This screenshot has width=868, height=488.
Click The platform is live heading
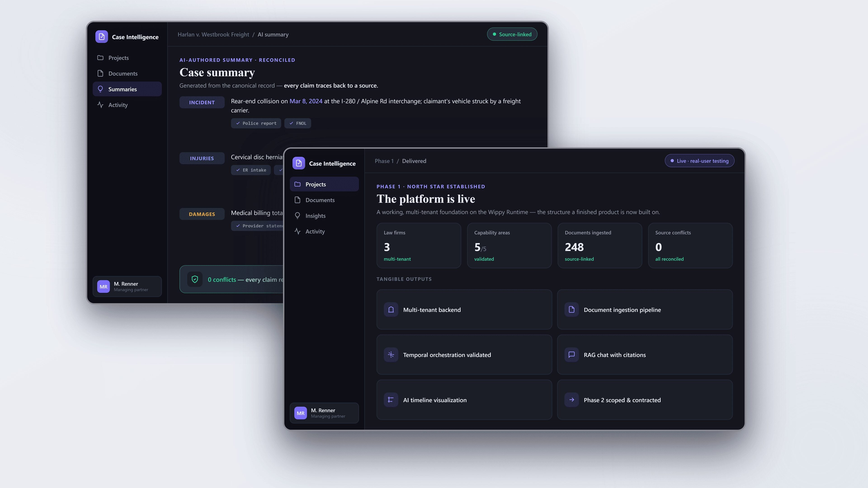426,199
